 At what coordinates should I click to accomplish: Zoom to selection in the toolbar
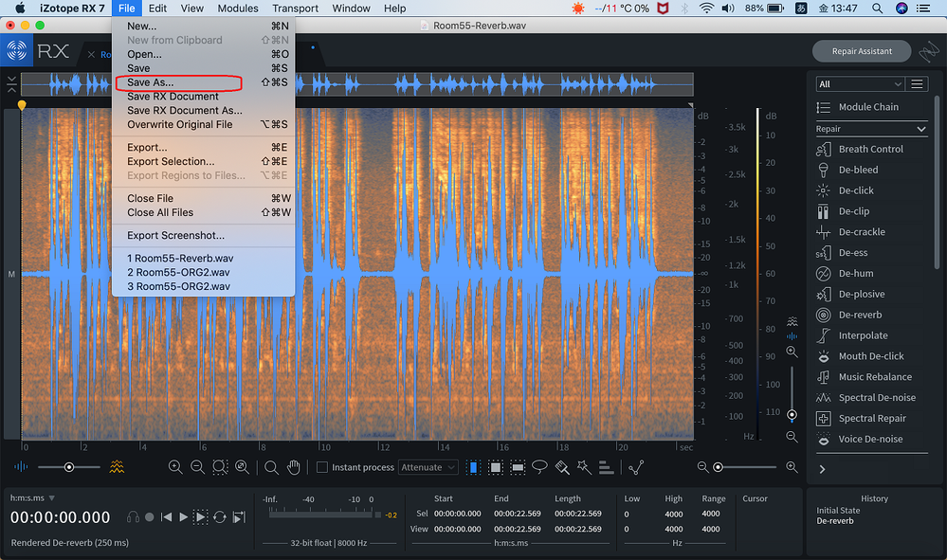(x=220, y=467)
